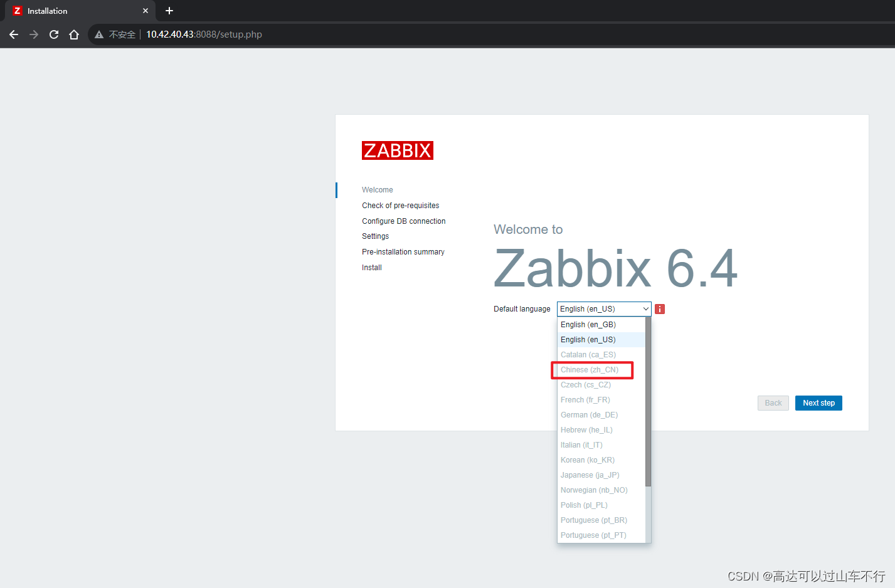Click the ZABBIX logo
Screen dimensions: 895x588
tap(398, 150)
